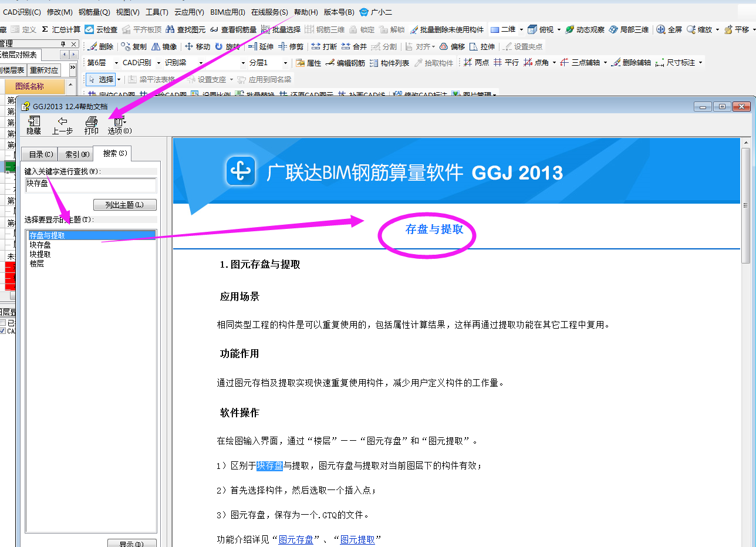
Task: Toggle the checked CA layer checkbox
Action: (3, 331)
